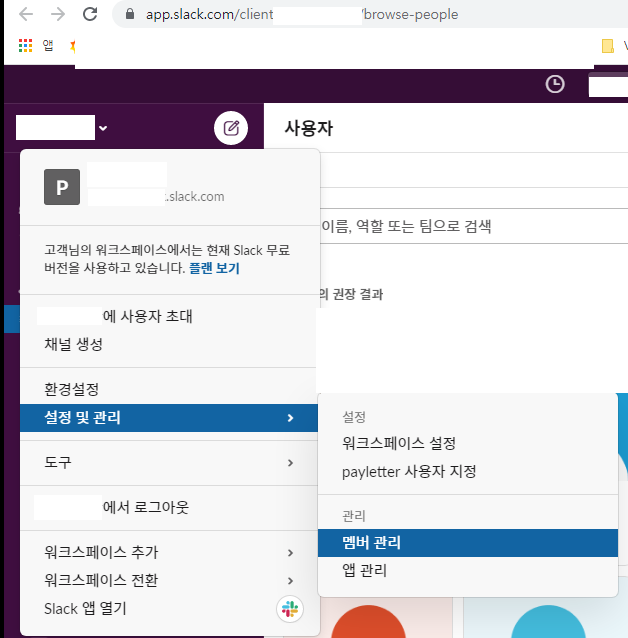The height and width of the screenshot is (638, 628).
Task: Expand the 설정 및 관리 submenu arrow
Action: (x=290, y=418)
